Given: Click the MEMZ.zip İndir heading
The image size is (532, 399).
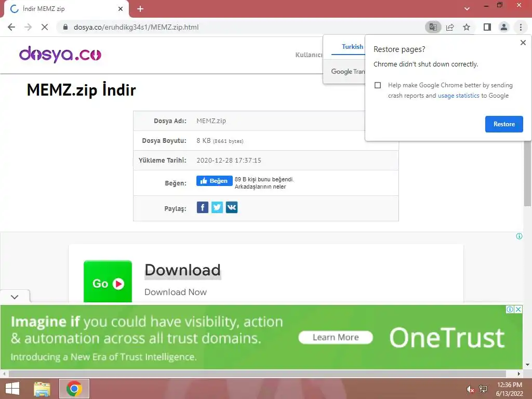Looking at the screenshot, I should (x=81, y=90).
